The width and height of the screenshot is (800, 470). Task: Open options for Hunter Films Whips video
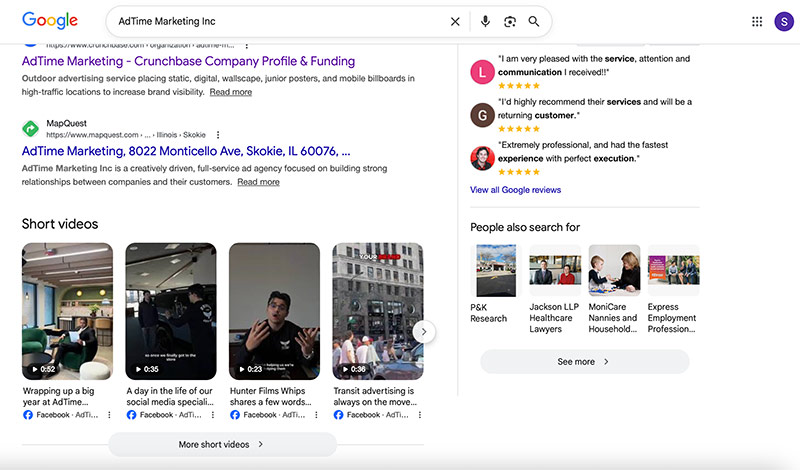[316, 415]
